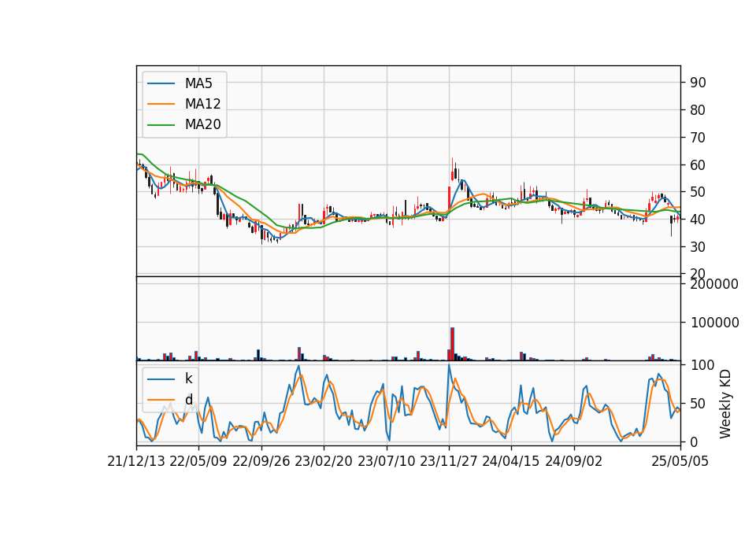Image resolution: width=756 pixels, height=543 pixels.
Task: Click the 22/09/26 date label
Action: [x=261, y=462]
